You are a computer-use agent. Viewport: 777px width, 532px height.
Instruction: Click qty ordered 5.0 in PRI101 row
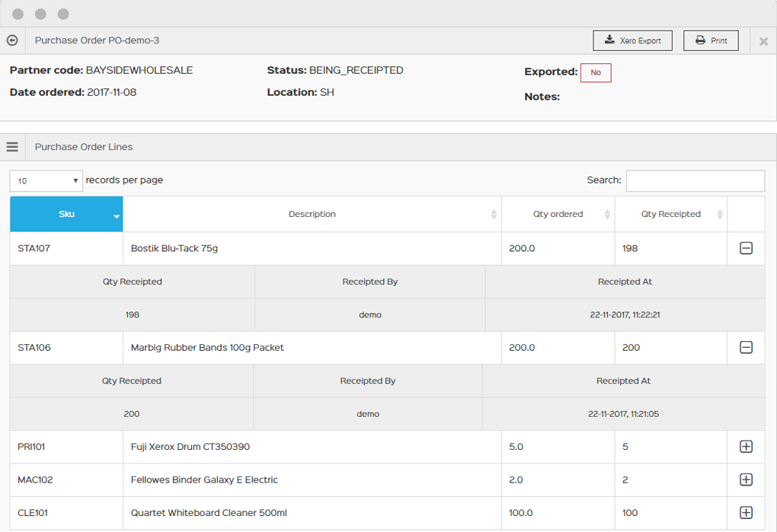click(x=516, y=447)
